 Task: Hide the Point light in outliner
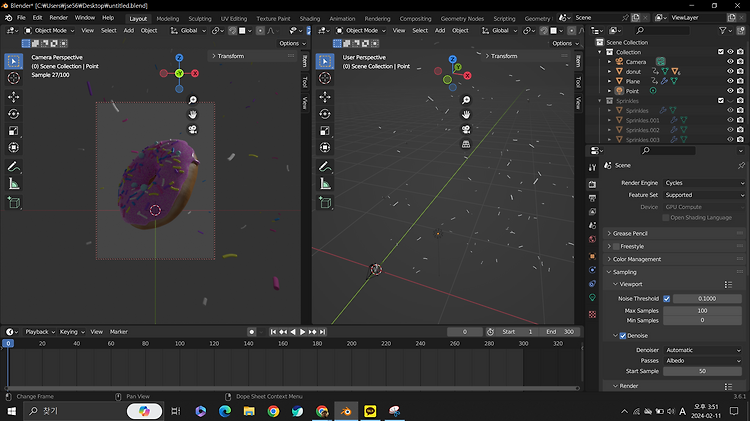click(730, 91)
